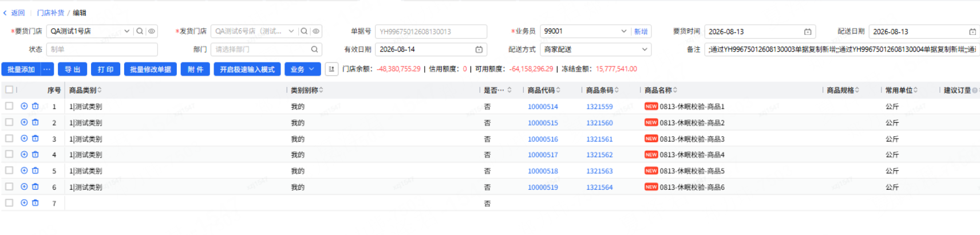
Task: Open the 配送日期 calendar icon
Action: (972, 32)
